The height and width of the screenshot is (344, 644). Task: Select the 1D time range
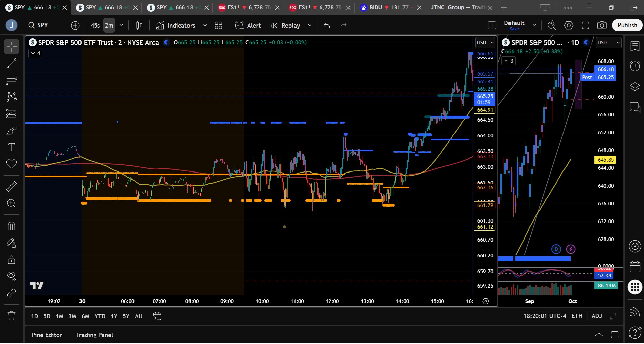tap(35, 316)
